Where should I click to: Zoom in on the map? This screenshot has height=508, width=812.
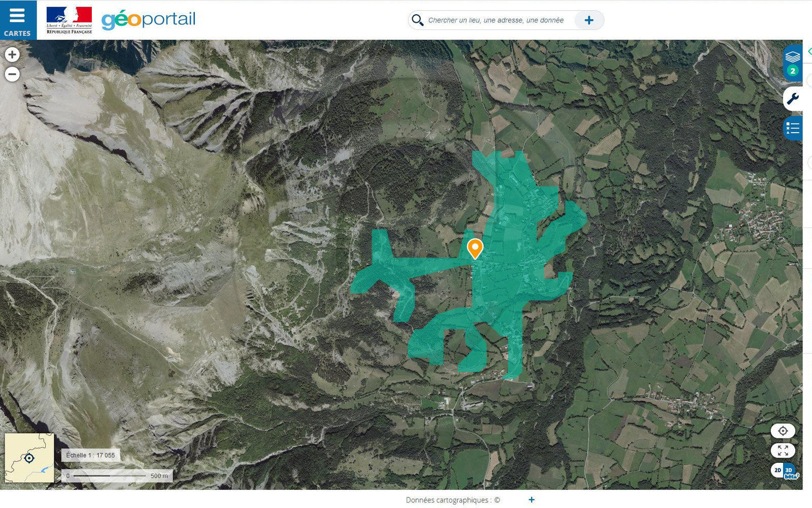(x=12, y=54)
